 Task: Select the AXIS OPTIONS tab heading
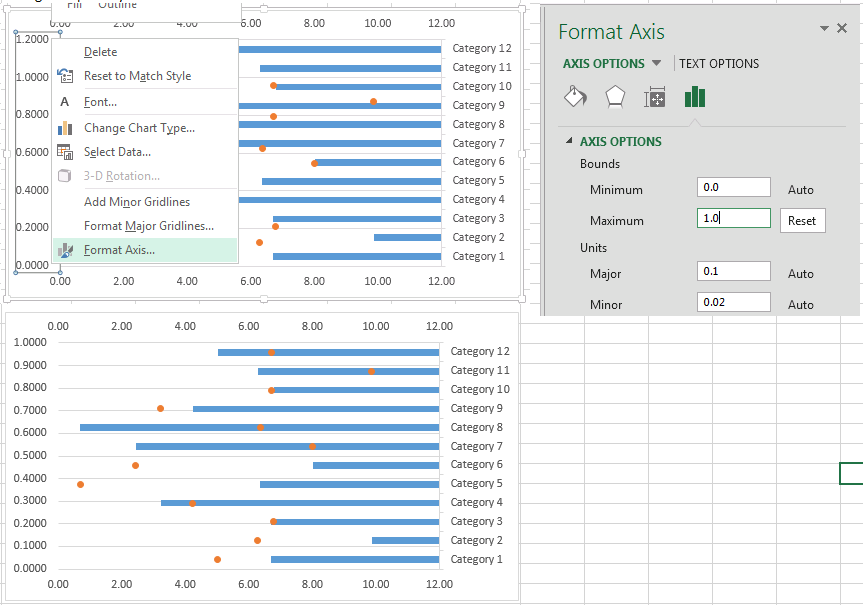603,63
